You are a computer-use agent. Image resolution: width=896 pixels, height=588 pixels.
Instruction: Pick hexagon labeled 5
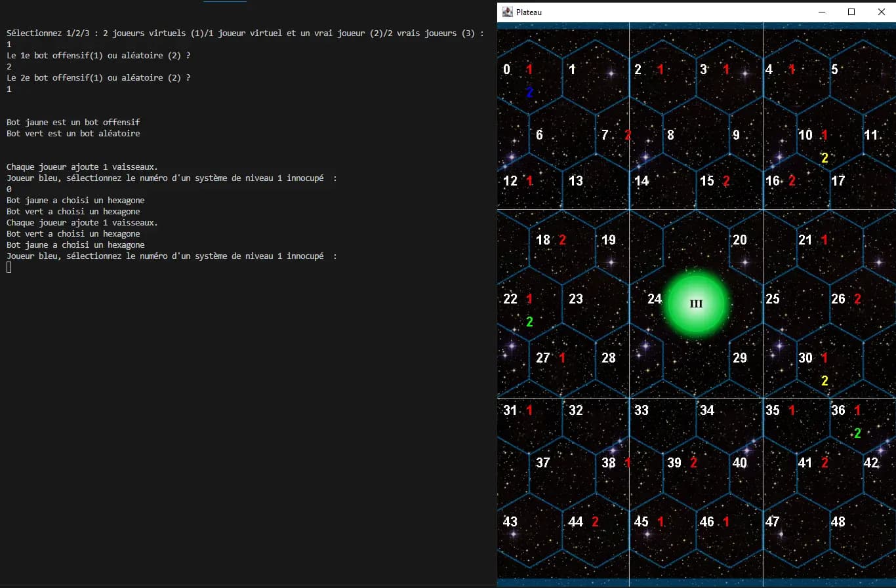click(x=834, y=69)
